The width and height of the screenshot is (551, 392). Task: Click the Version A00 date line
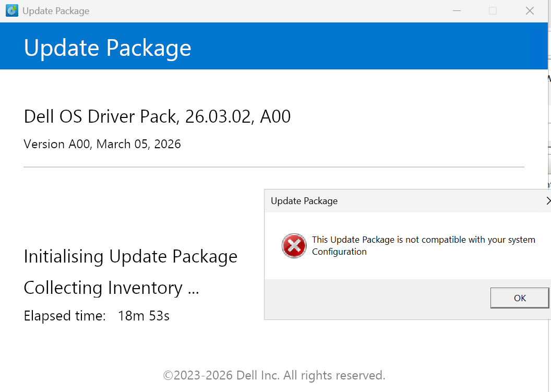coord(102,144)
